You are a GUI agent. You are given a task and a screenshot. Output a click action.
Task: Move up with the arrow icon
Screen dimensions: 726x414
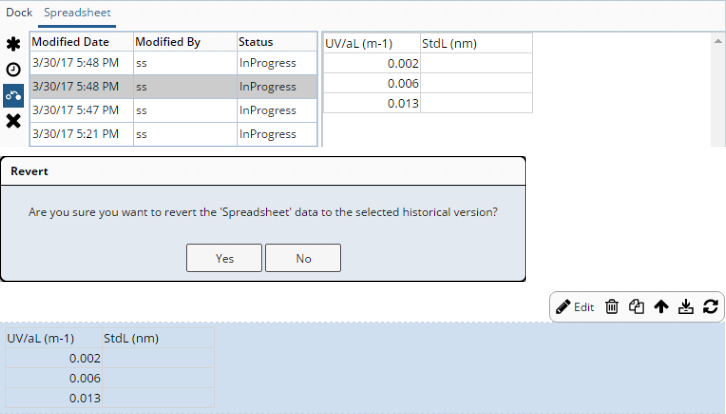click(x=661, y=307)
